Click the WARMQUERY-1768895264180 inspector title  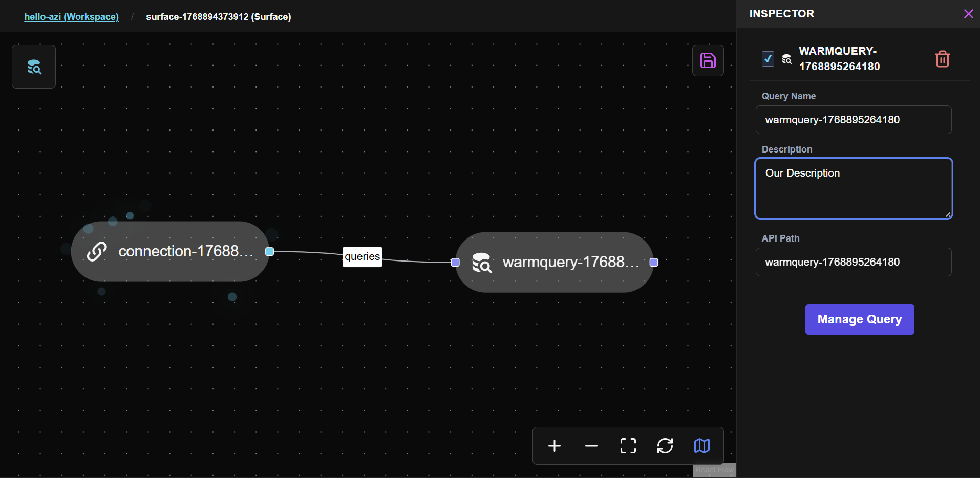click(839, 59)
